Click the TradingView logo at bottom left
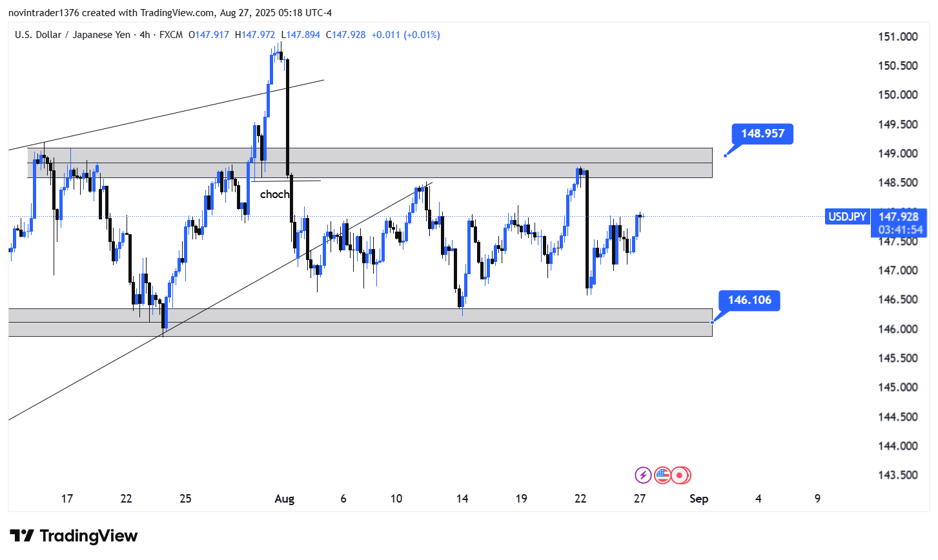 click(x=74, y=536)
